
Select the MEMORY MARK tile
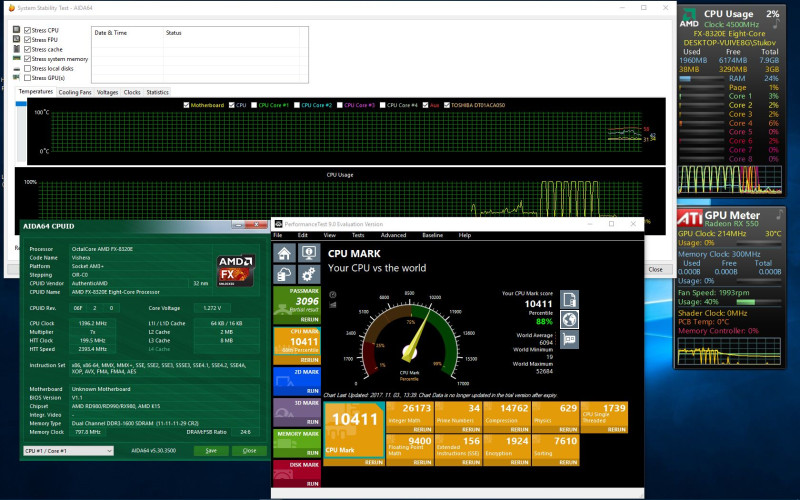click(297, 443)
